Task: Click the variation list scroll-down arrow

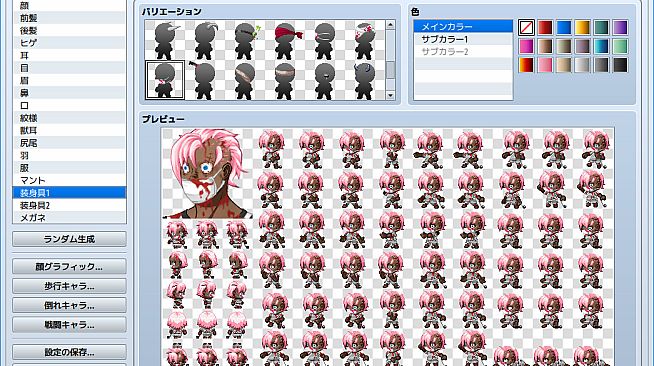Action: [x=390, y=95]
